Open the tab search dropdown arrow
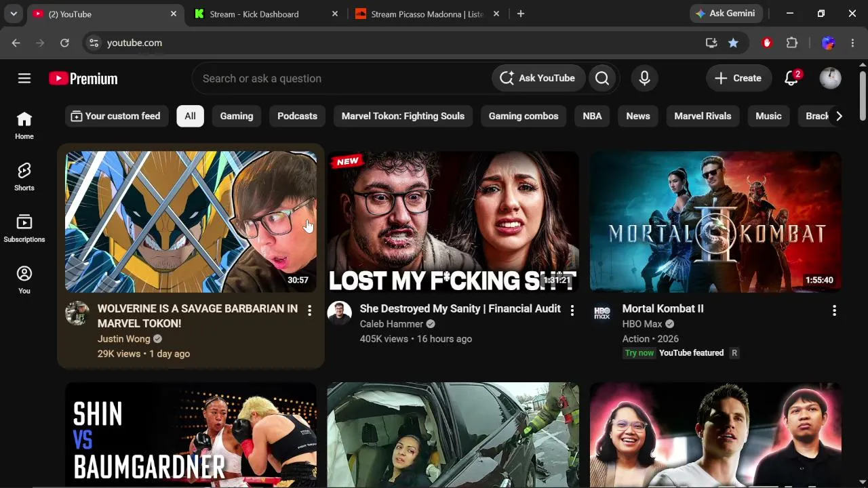The height and width of the screenshot is (488, 868). click(14, 14)
